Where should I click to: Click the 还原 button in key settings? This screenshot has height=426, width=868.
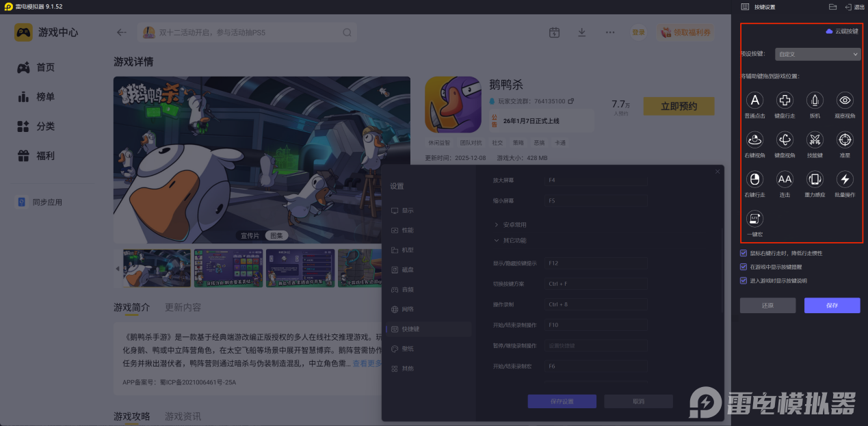pos(767,306)
